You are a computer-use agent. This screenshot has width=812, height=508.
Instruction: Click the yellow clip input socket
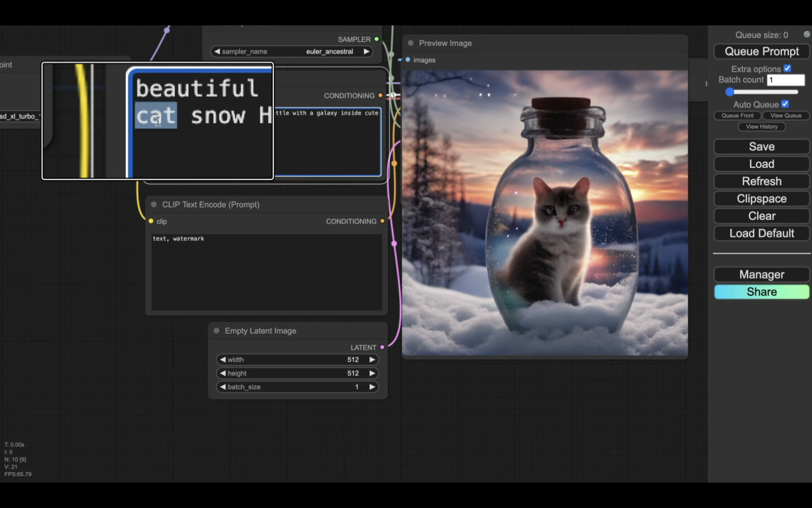point(151,221)
